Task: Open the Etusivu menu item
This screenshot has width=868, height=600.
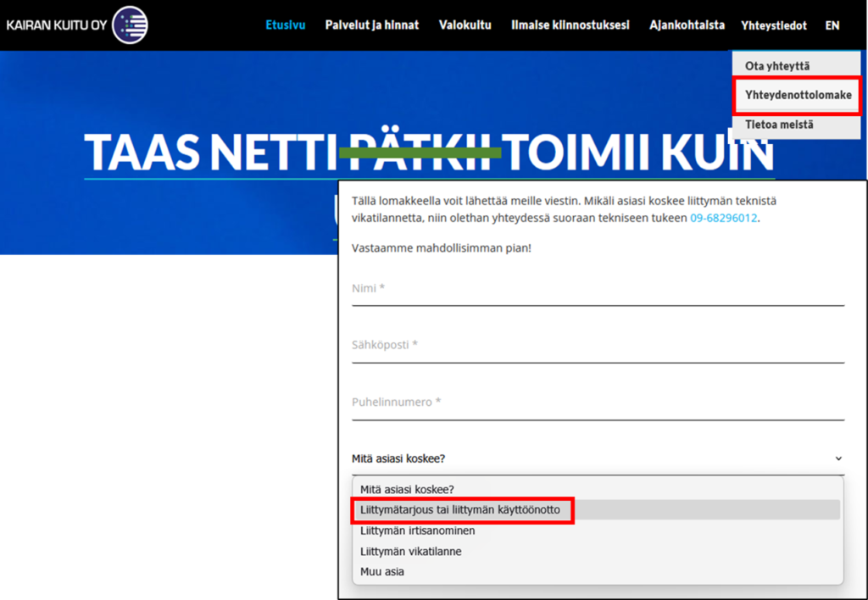Action: pos(285,25)
